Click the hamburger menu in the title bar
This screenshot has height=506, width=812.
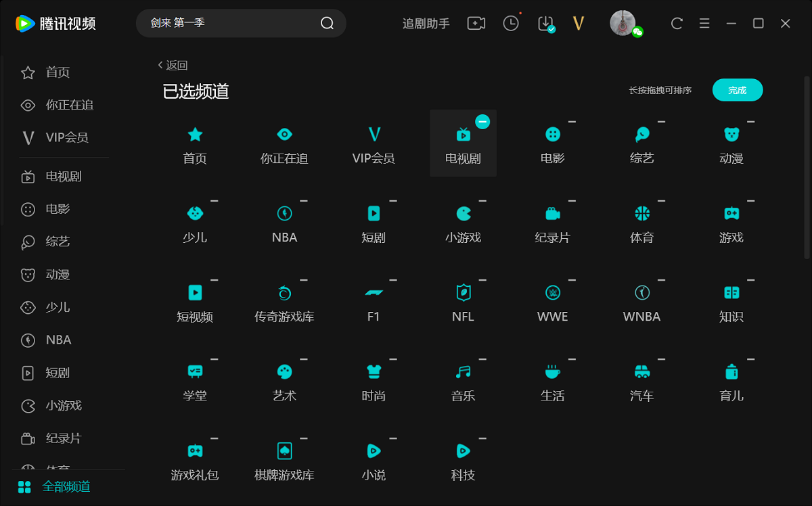[704, 22]
